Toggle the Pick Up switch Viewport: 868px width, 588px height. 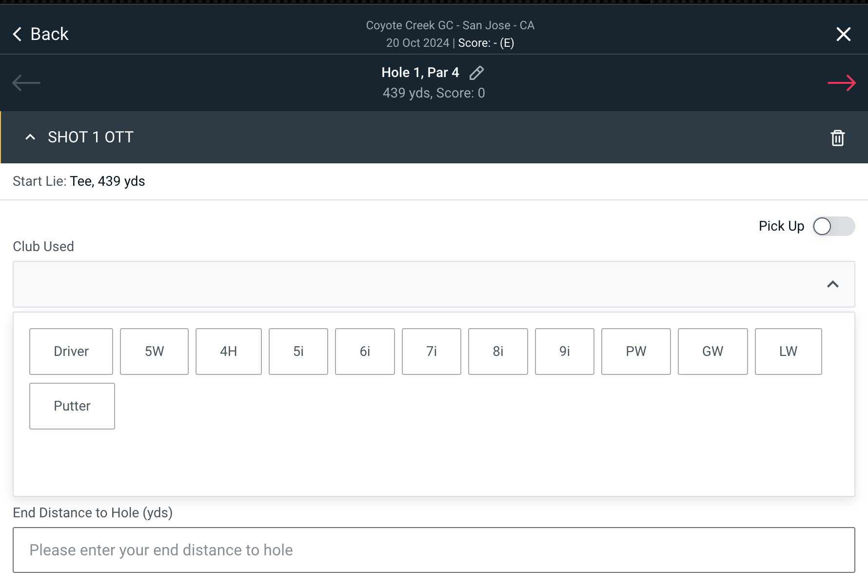click(833, 226)
